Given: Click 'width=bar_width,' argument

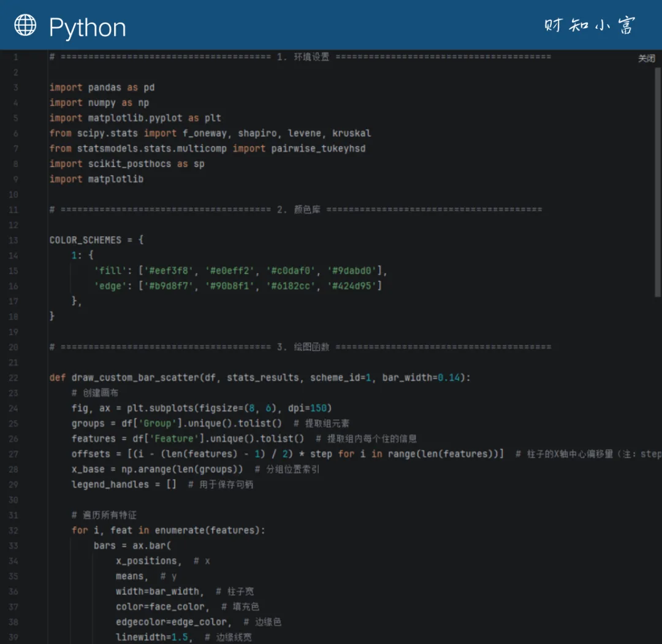Looking at the screenshot, I should [160, 591].
